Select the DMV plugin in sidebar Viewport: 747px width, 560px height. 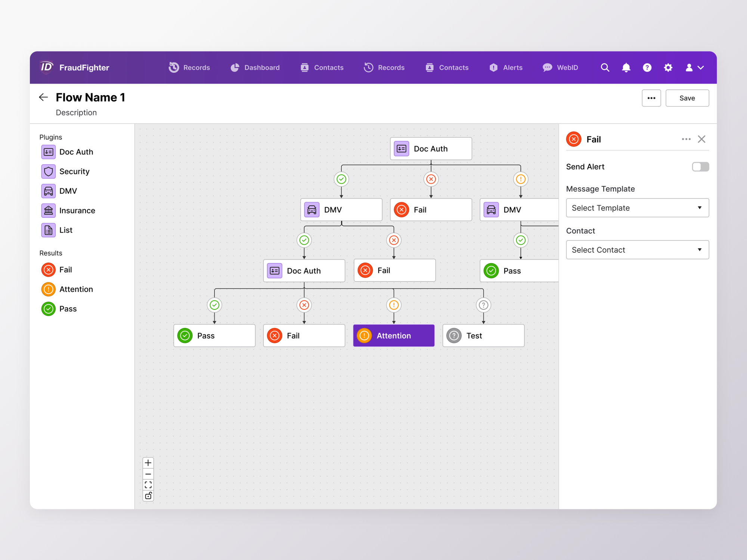pos(59,191)
